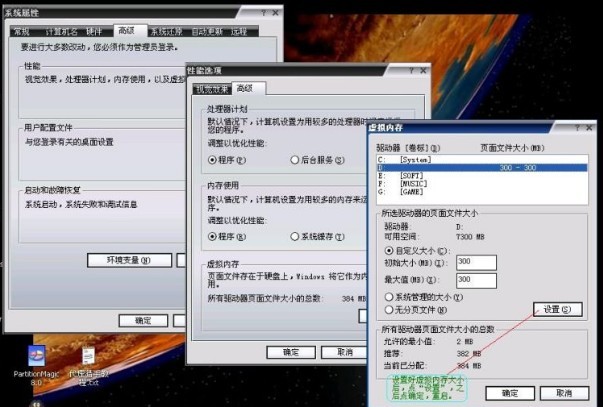Switch to 远程 tab in 系统属性

[239, 32]
